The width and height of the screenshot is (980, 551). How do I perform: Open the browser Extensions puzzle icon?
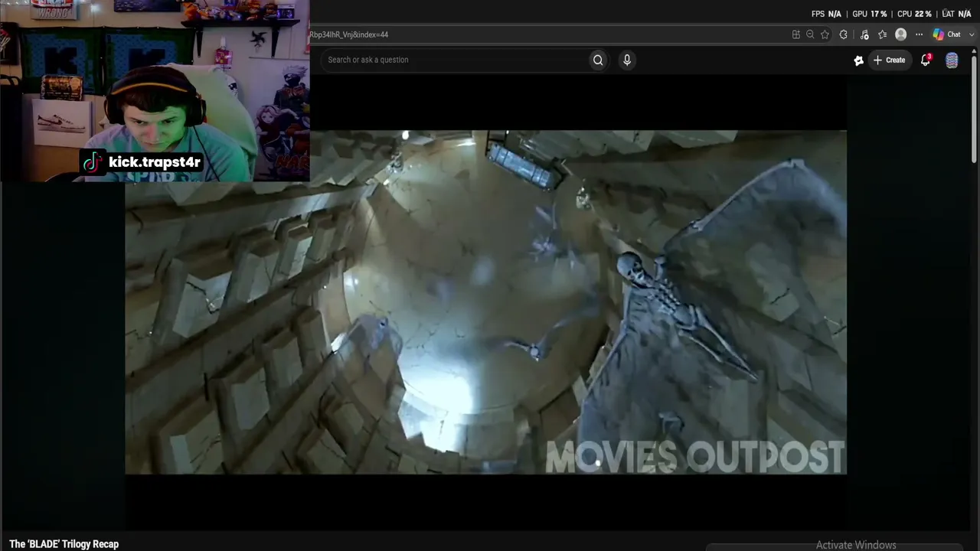tap(844, 34)
